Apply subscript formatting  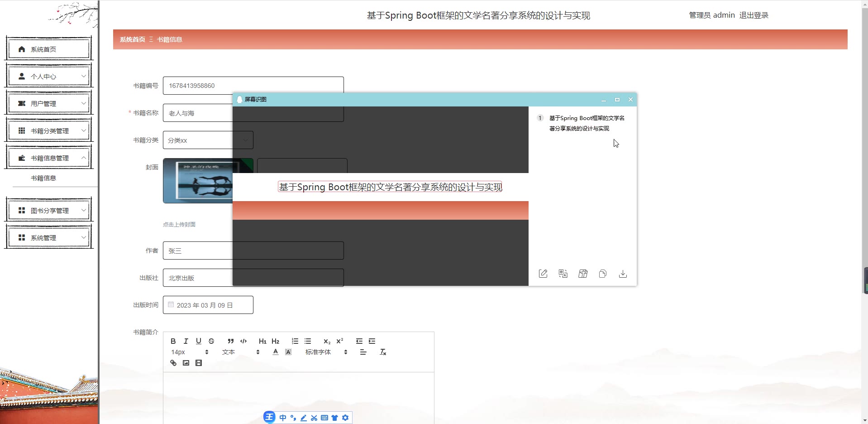[x=327, y=341]
